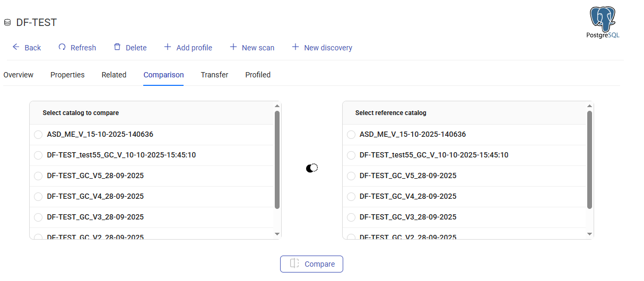Click the Add profile plus icon
Viewport: 644px width, 281px height.
pos(168,47)
